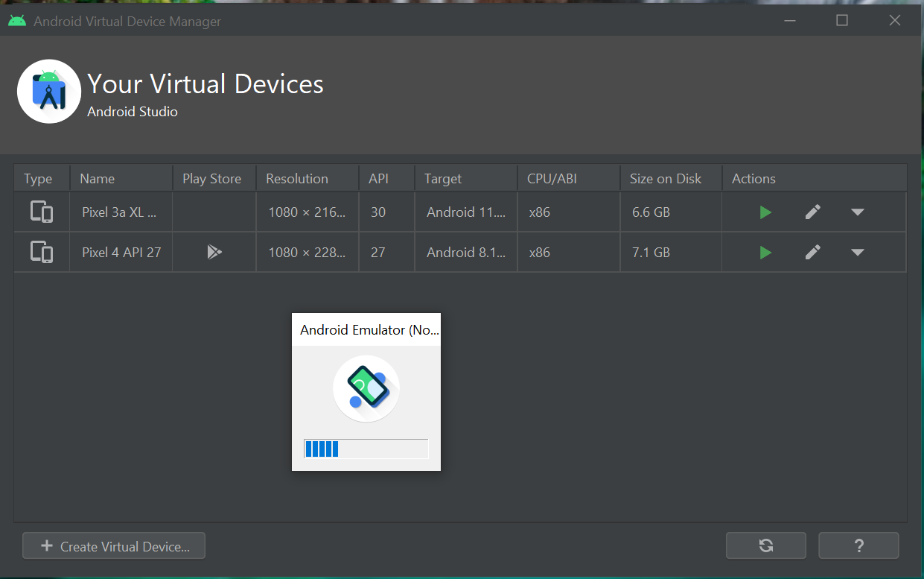Click the Android Emulator splash title
This screenshot has height=579, width=924.
(369, 330)
